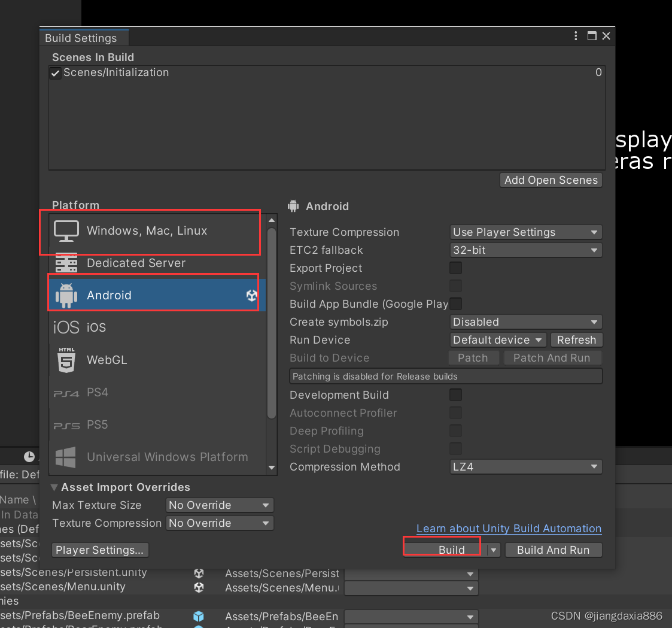Click the Patch button
Viewport: 672px width, 628px height.
tap(473, 358)
